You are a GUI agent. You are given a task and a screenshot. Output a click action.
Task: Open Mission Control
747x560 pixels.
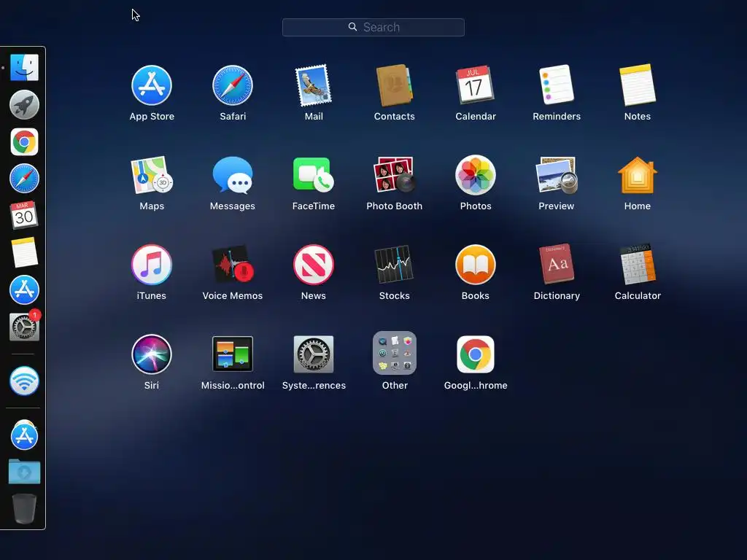coord(233,354)
